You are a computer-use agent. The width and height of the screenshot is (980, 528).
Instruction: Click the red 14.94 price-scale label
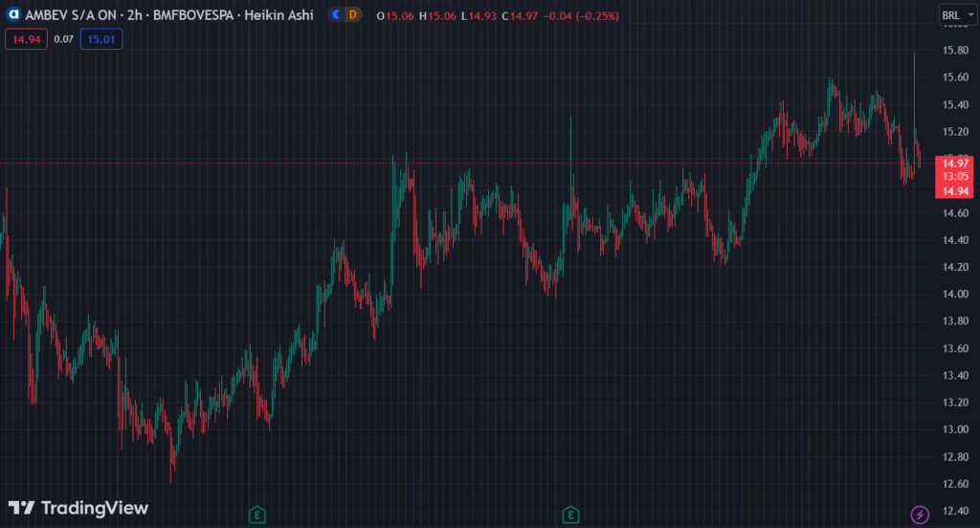pyautogui.click(x=955, y=191)
